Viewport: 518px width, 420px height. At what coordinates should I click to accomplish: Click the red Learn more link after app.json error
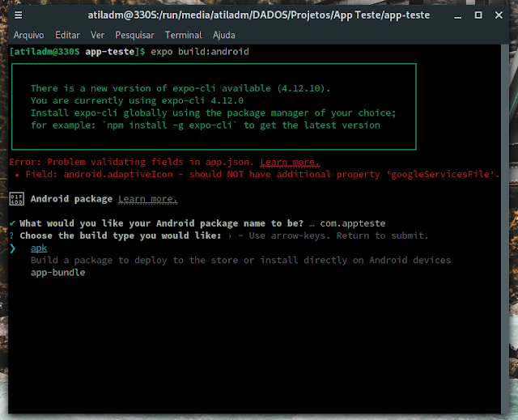(290, 162)
